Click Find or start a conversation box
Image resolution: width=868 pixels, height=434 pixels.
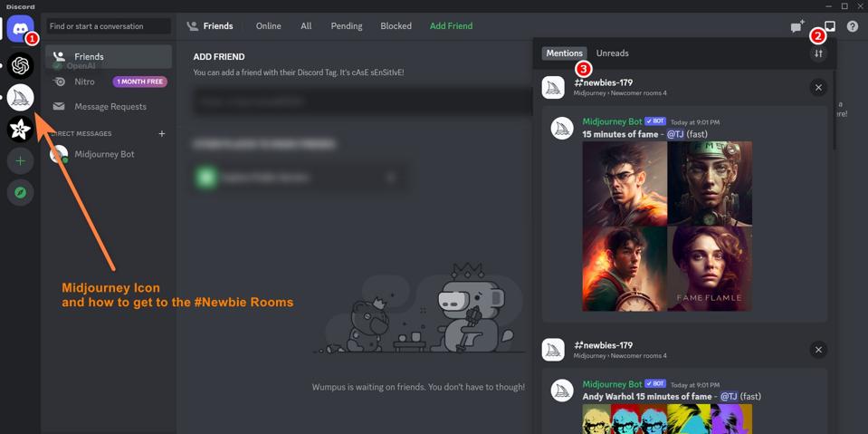tap(109, 26)
